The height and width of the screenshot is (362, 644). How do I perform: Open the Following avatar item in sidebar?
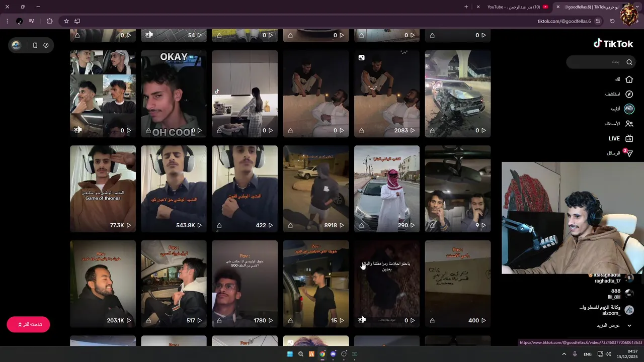(629, 109)
